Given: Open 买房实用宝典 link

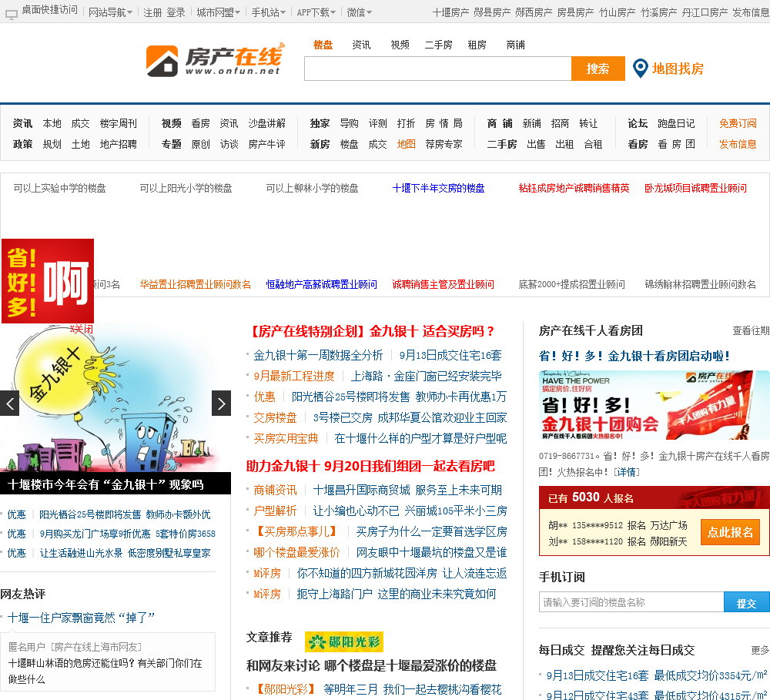Looking at the screenshot, I should click(x=286, y=439).
